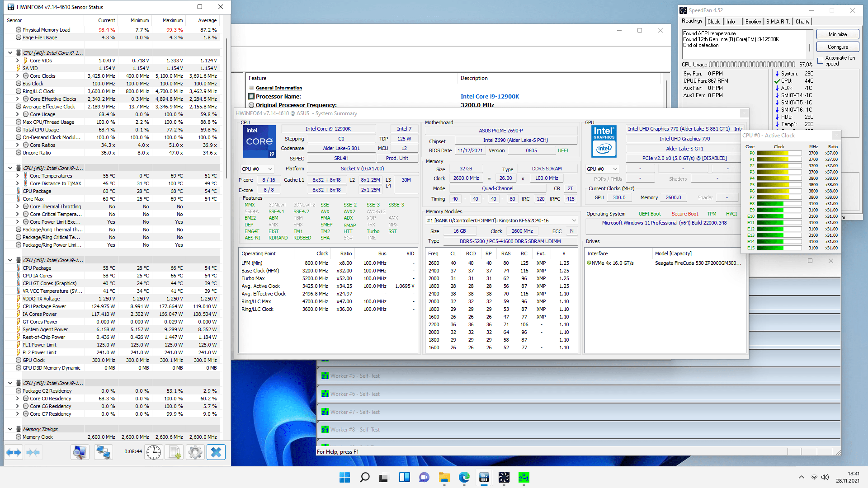The height and width of the screenshot is (488, 868).
Task: Expand the Core Thermal Throttling row
Action: (18, 206)
